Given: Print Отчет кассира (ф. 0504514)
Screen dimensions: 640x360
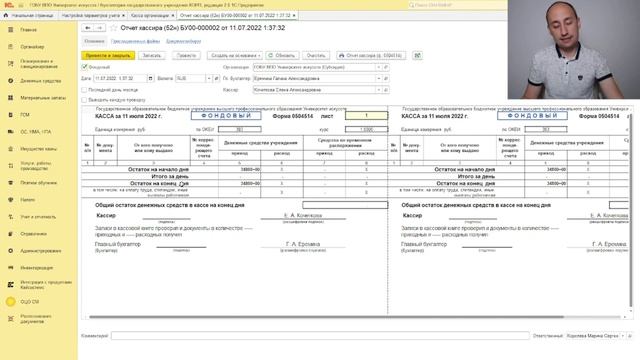Looking at the screenshot, I should point(371,56).
